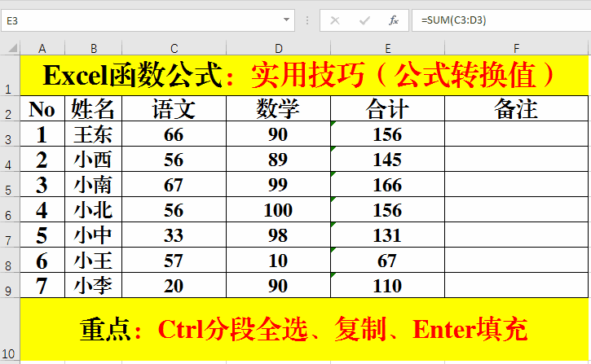Click total cell 67 in 合计 column
Viewport: 591px width, 364px height.
[387, 260]
